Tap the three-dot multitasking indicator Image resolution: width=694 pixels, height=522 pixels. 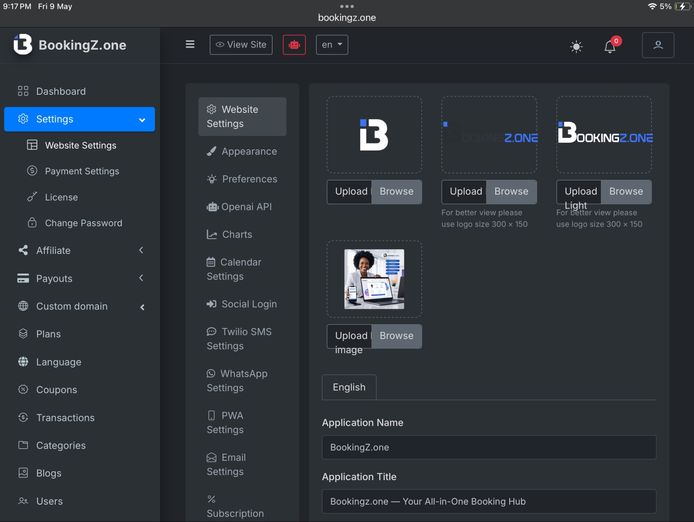tap(347, 6)
